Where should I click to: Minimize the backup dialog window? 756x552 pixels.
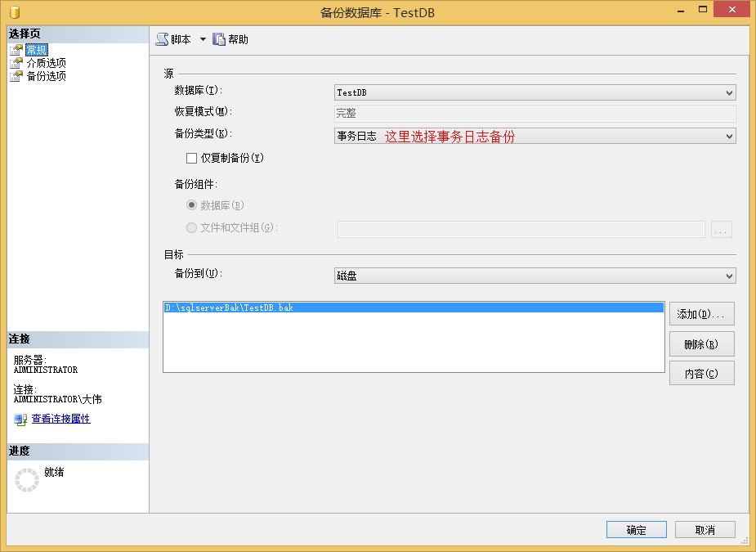[x=681, y=10]
